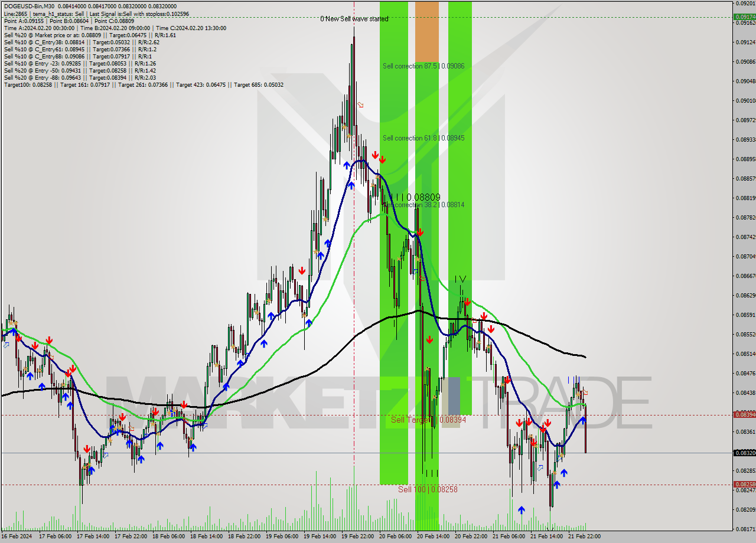Click the 'Sell %10 @ C_Entry88: 0.09086' line
Viewport: 756px width, 543px height.
(77, 56)
